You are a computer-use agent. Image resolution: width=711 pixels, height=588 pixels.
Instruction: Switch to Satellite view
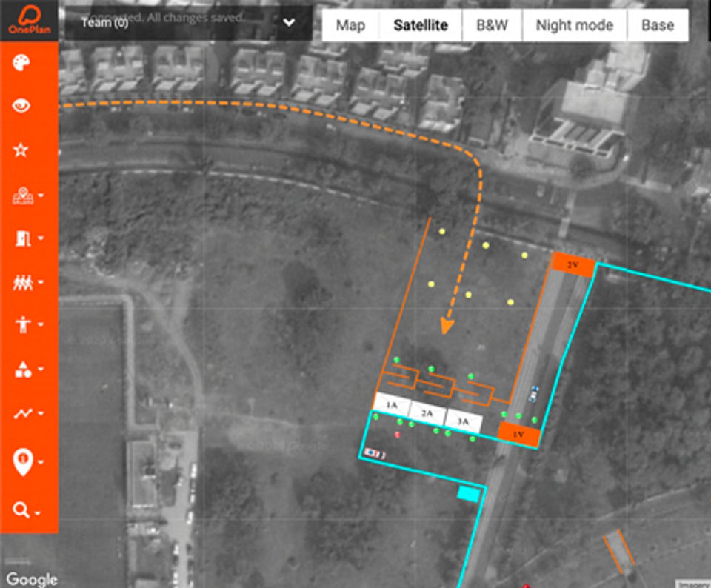(421, 25)
